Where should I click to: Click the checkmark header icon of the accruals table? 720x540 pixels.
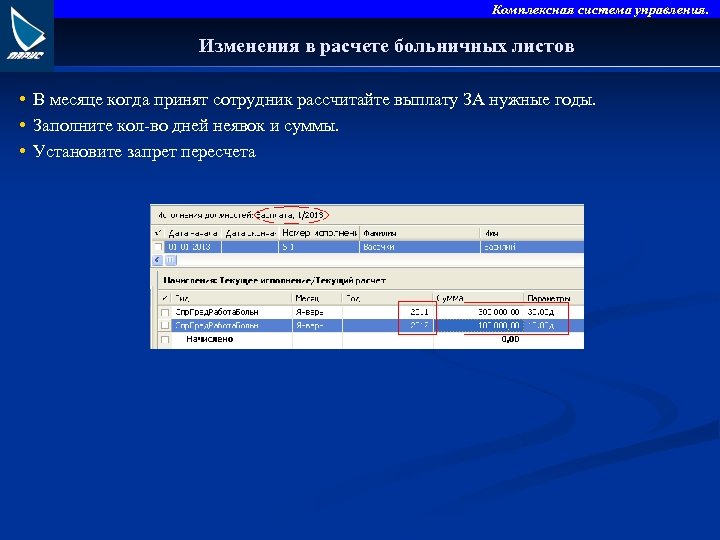[x=165, y=298]
